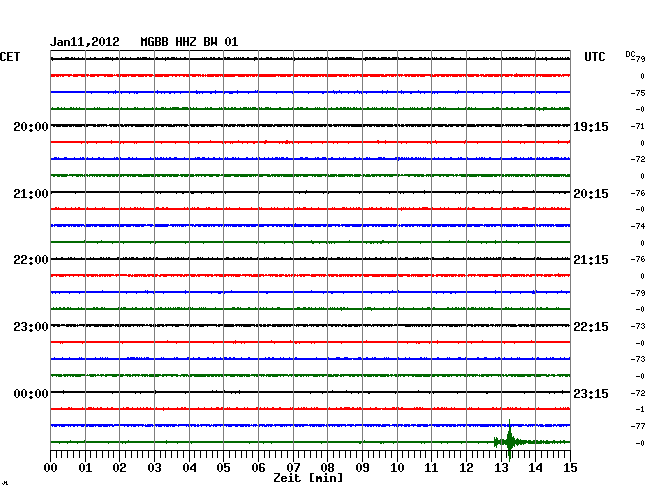Click the DC offset value '-74'

pos(638,226)
